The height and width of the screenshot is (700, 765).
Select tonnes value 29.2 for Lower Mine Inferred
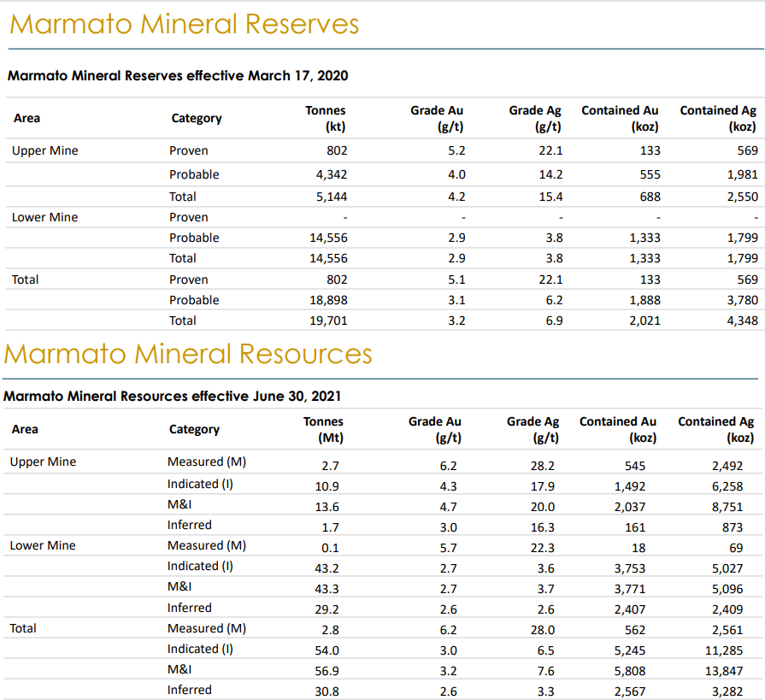(x=327, y=609)
